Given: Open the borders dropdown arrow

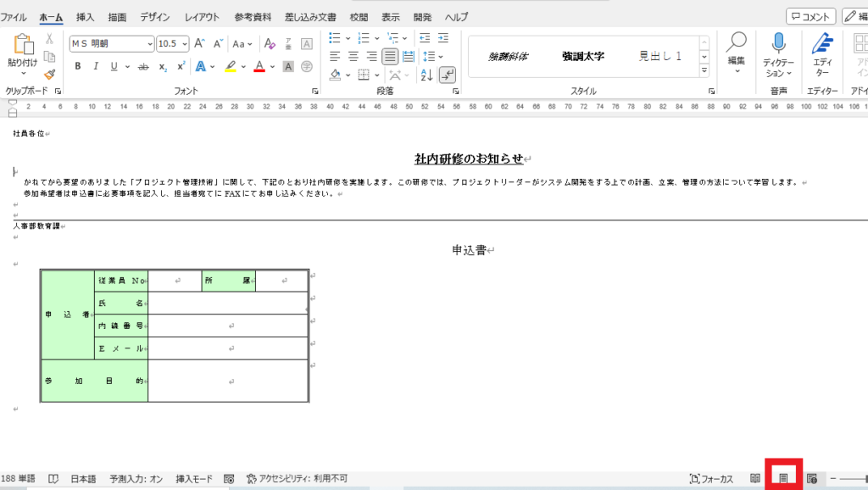Looking at the screenshot, I should pos(376,75).
